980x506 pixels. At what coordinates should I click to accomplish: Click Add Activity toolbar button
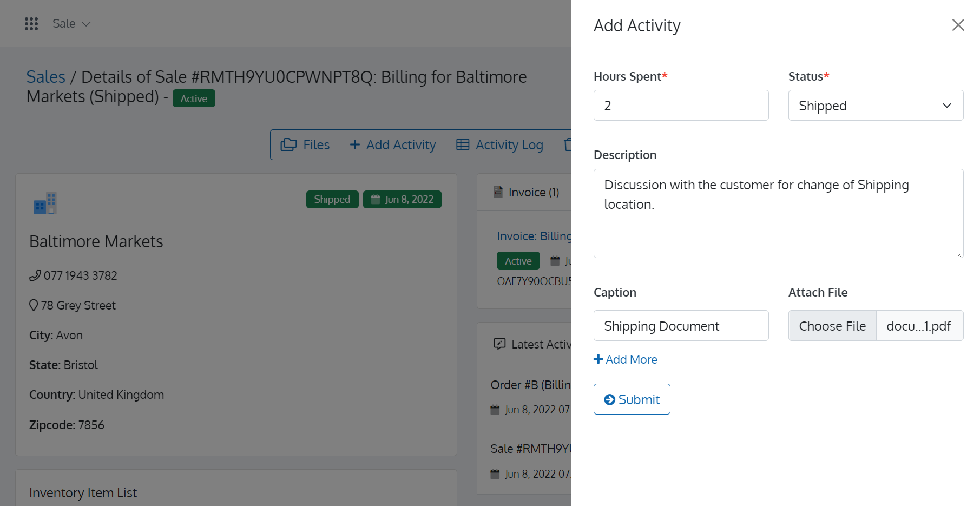pyautogui.click(x=393, y=144)
